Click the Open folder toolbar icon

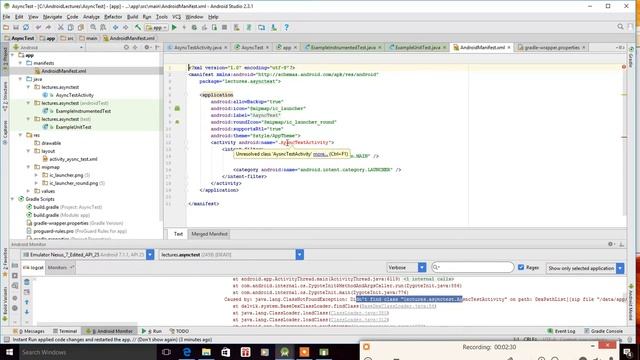[6, 27]
